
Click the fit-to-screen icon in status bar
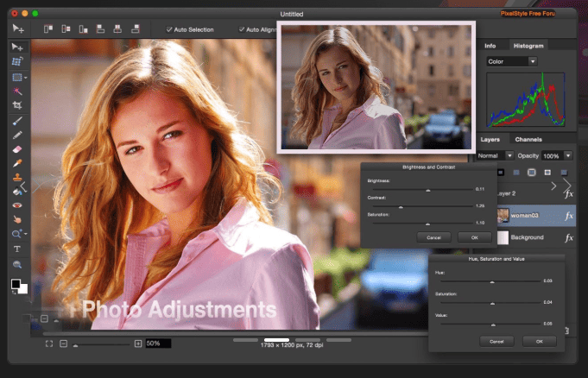[x=49, y=343]
